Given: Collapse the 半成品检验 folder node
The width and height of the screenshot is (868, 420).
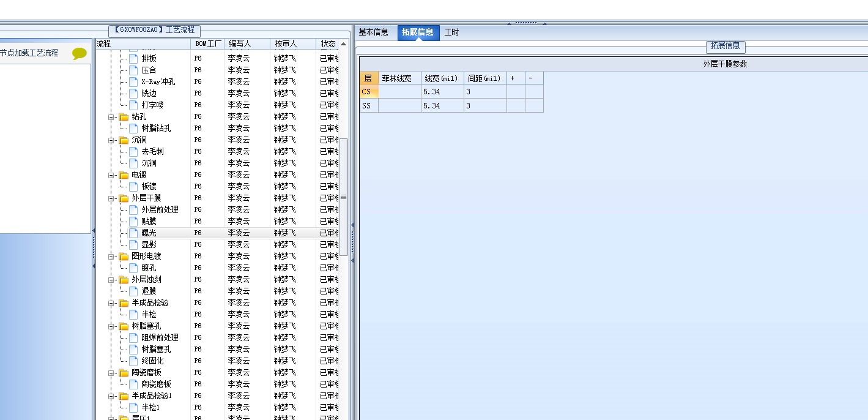Looking at the screenshot, I should pyautogui.click(x=112, y=303).
